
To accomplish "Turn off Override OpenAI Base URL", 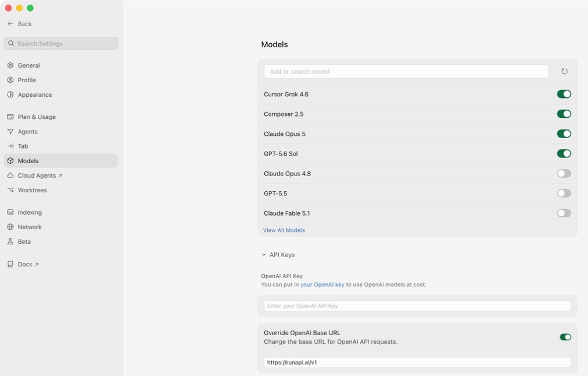I will [565, 337].
